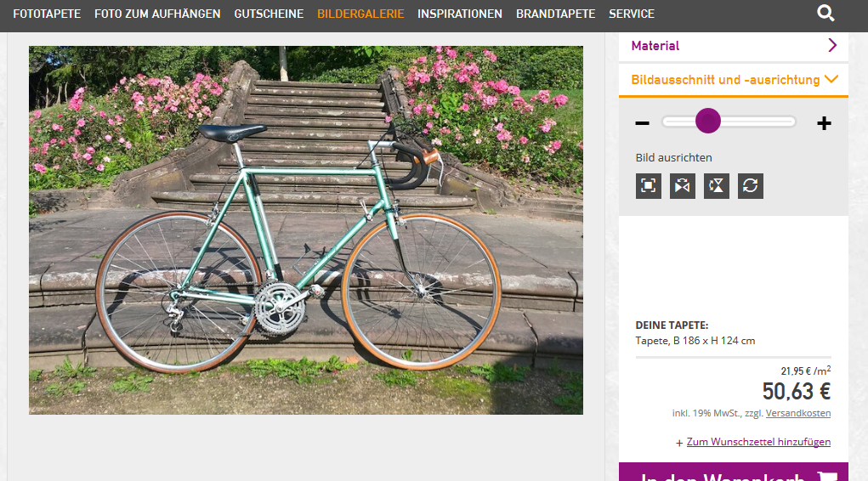Flip the image horizontally
This screenshot has height=481, width=868.
683,185
